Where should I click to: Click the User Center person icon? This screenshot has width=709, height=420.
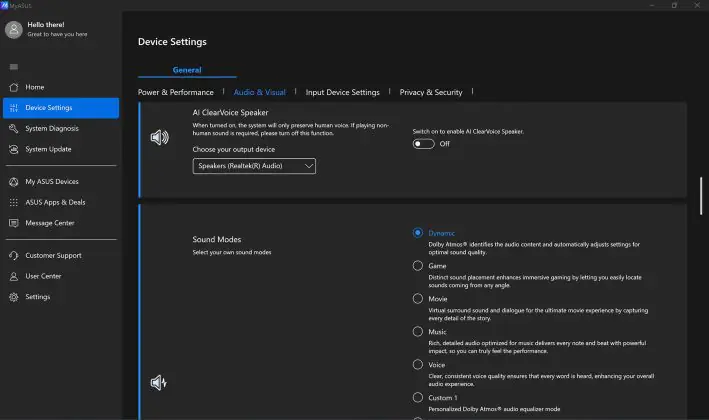(x=14, y=276)
